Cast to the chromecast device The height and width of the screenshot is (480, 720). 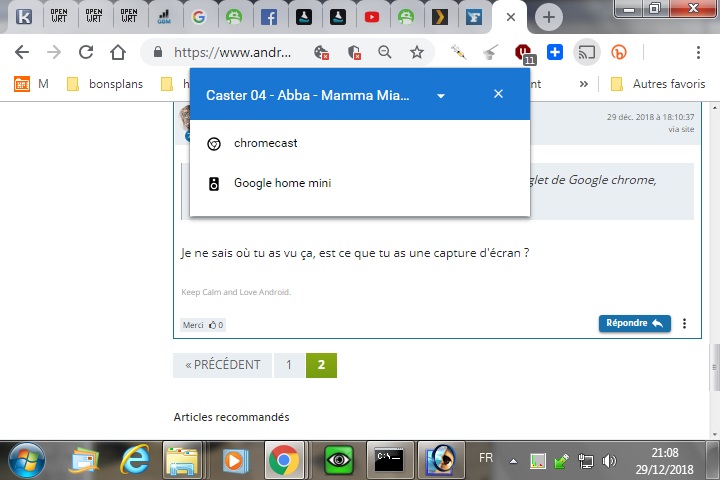point(360,143)
